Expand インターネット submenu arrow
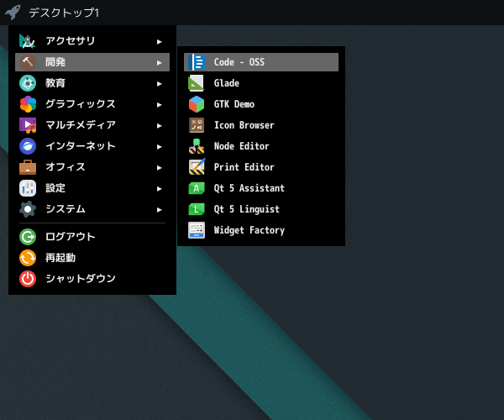The image size is (504, 420). point(159,147)
